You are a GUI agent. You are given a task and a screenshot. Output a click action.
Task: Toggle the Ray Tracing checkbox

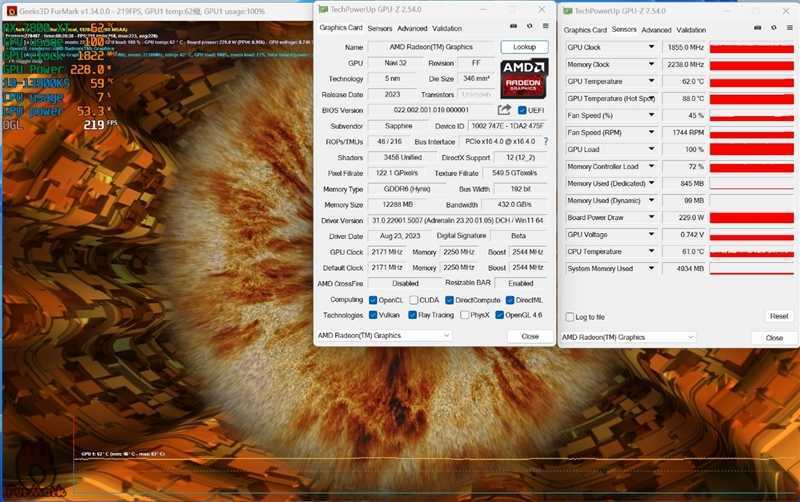(412, 315)
